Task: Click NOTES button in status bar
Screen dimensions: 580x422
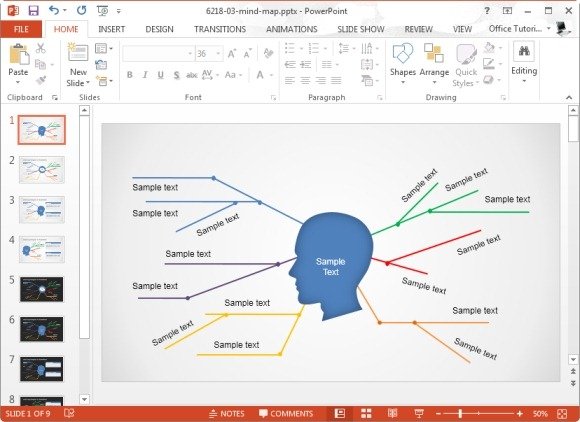Action: pyautogui.click(x=227, y=413)
